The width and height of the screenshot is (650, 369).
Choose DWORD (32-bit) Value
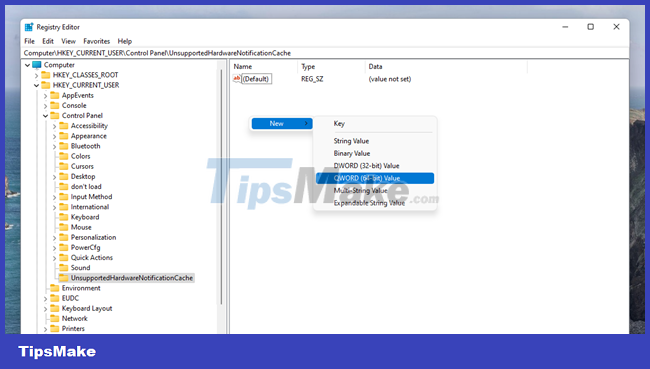(375, 166)
